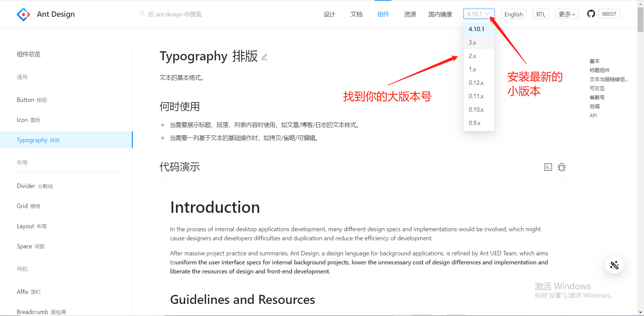This screenshot has height=316, width=644.
Task: Open the 组件 nav tab
Action: (x=383, y=14)
